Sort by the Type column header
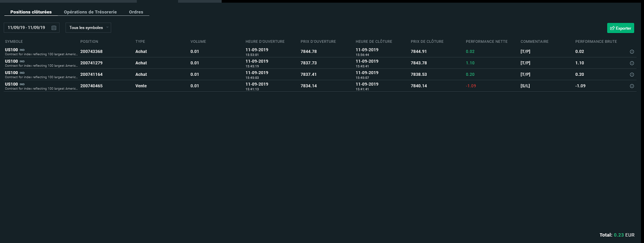644x243 pixels. (x=140, y=42)
